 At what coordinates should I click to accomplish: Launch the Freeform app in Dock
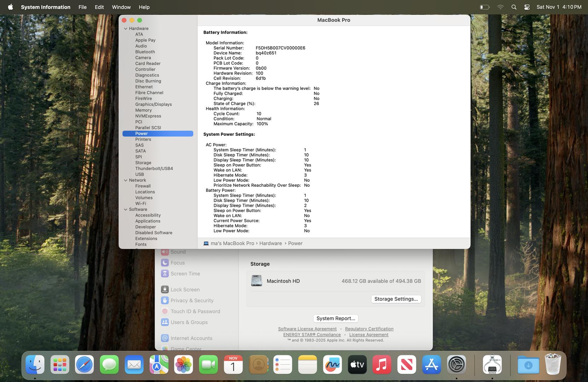click(x=332, y=365)
